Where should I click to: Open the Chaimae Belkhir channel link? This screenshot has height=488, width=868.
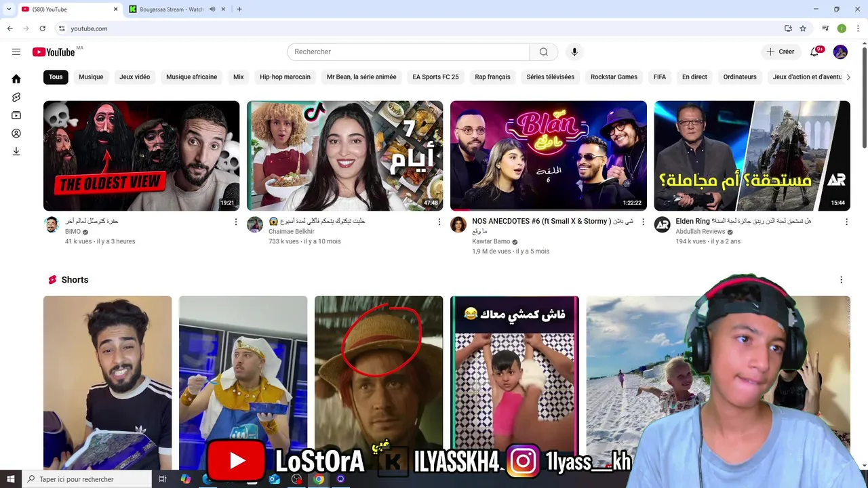coord(292,231)
